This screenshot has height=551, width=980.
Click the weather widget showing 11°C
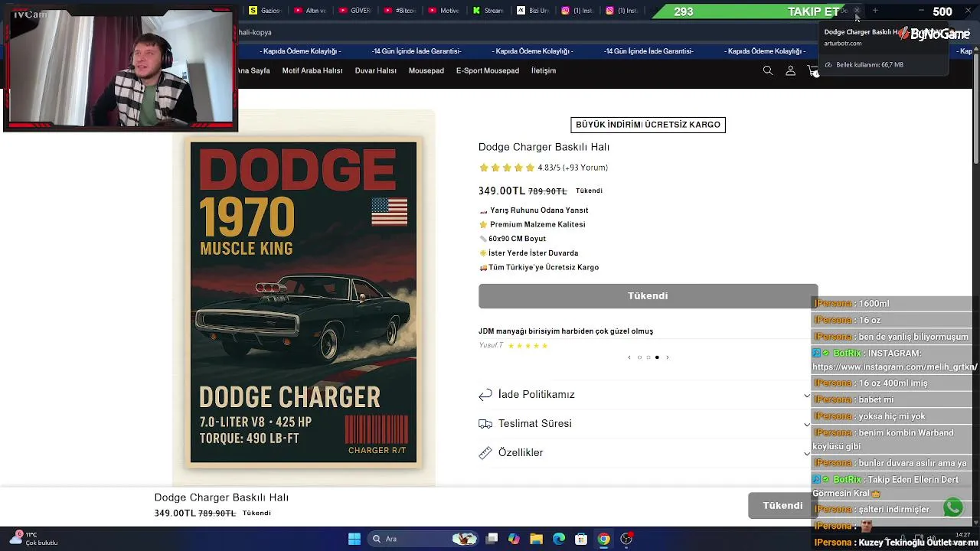[x=34, y=539]
